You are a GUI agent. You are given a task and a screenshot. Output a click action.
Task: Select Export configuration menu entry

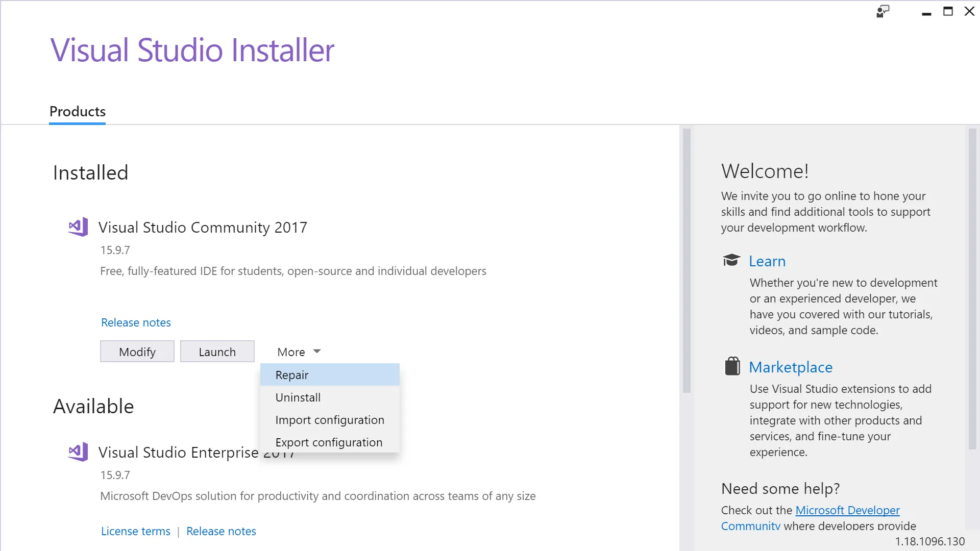coord(329,442)
